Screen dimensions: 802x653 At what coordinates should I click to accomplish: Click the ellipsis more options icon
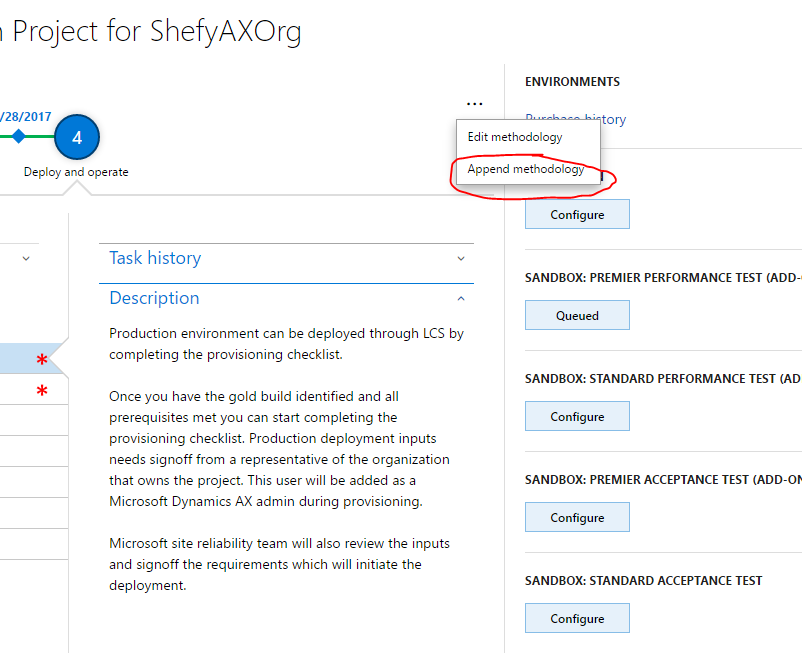pos(474,103)
